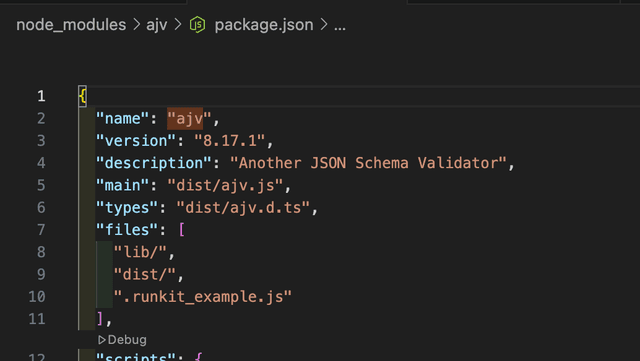The image size is (640, 361).
Task: Select the ajv folder breadcrumb
Action: (157, 25)
